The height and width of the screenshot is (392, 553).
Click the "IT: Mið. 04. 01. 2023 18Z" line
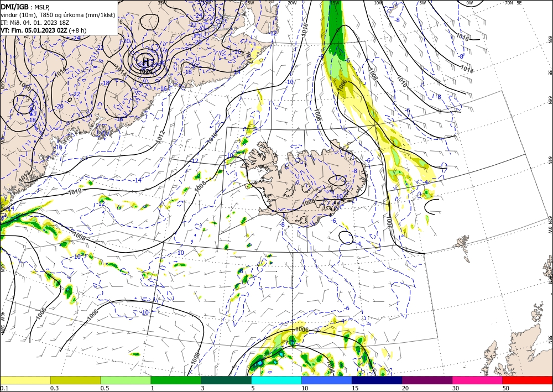point(35,23)
